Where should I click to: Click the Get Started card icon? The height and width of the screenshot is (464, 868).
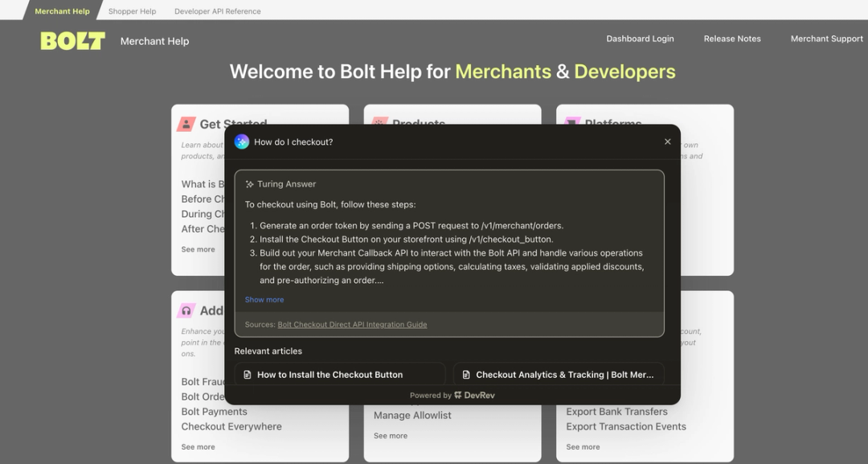pyautogui.click(x=186, y=124)
